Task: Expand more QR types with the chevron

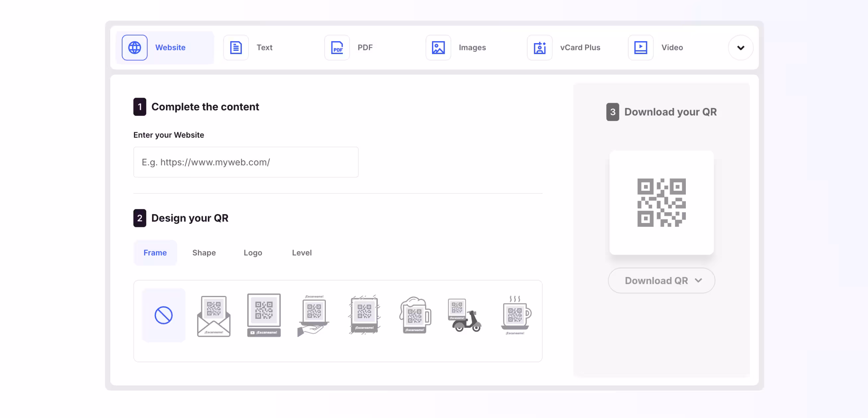Action: click(x=741, y=47)
